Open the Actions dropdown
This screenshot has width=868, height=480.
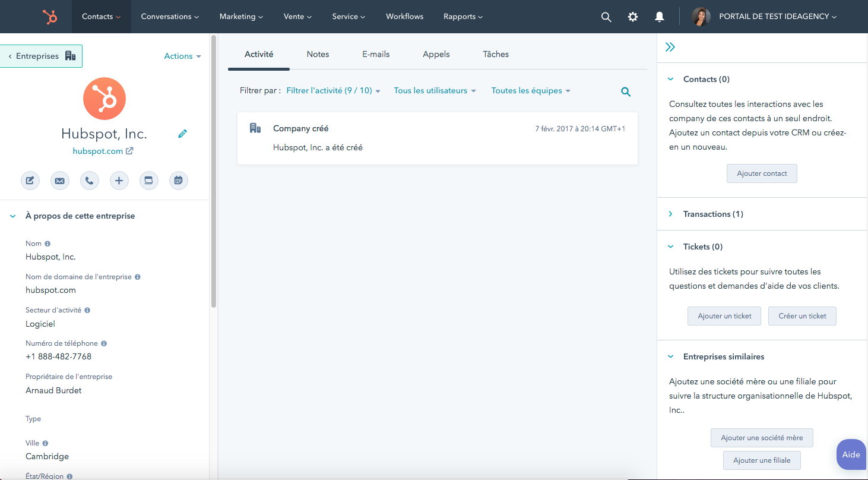tap(182, 56)
